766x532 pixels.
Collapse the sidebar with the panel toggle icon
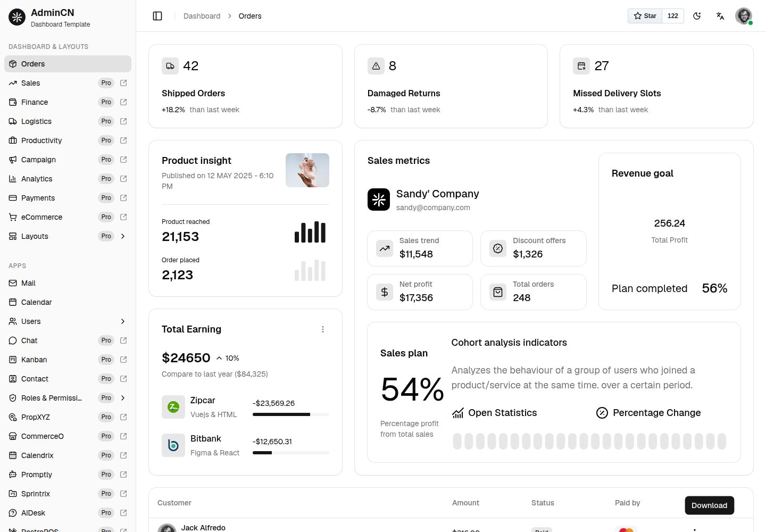point(157,16)
